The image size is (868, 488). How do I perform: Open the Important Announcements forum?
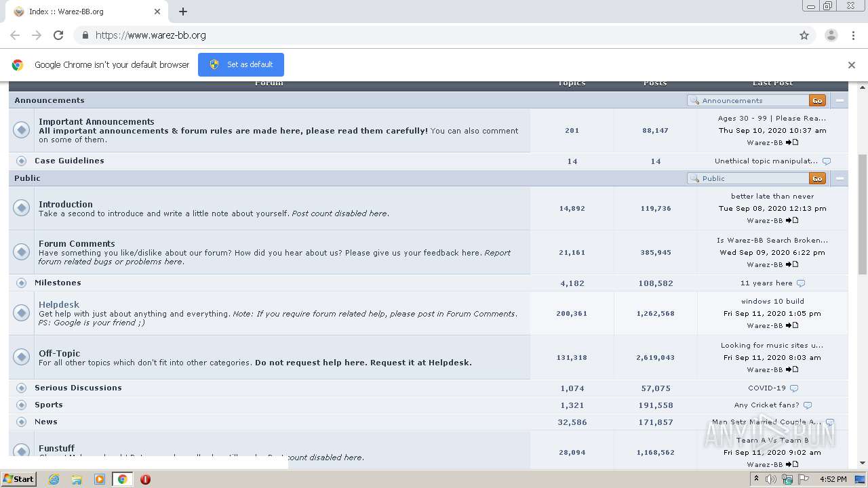coord(96,122)
